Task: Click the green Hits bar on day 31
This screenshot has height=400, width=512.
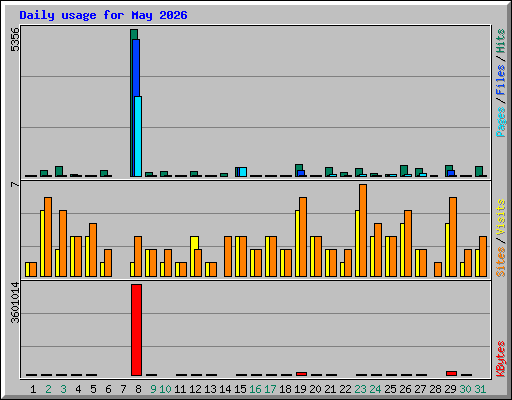Action: point(479,171)
